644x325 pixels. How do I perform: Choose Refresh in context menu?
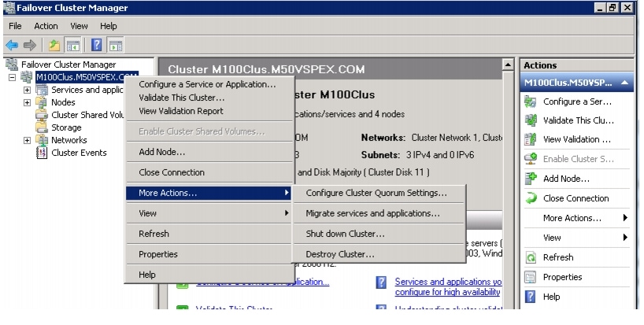pyautogui.click(x=209, y=234)
